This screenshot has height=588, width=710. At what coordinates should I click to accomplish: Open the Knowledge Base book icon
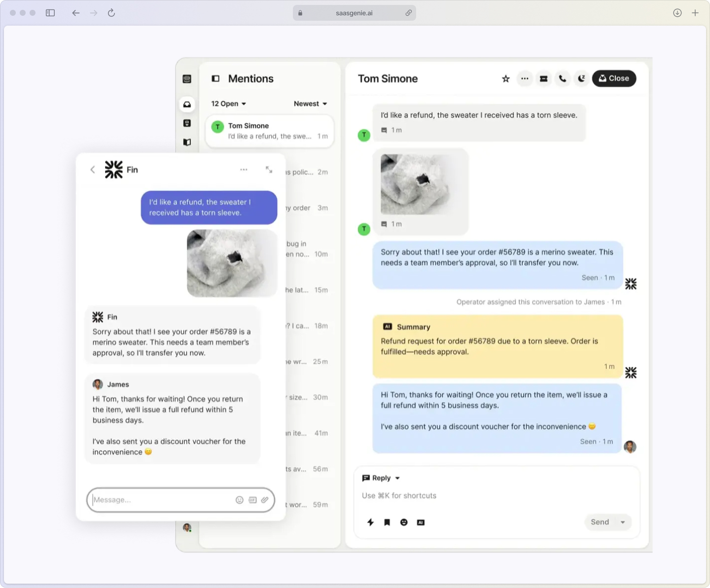187,142
